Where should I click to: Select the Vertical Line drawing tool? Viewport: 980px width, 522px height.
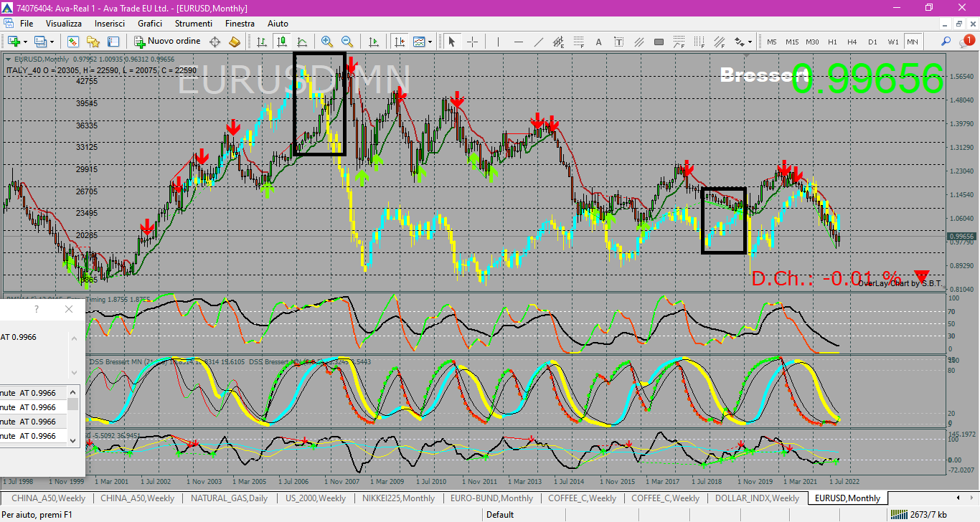tap(499, 42)
